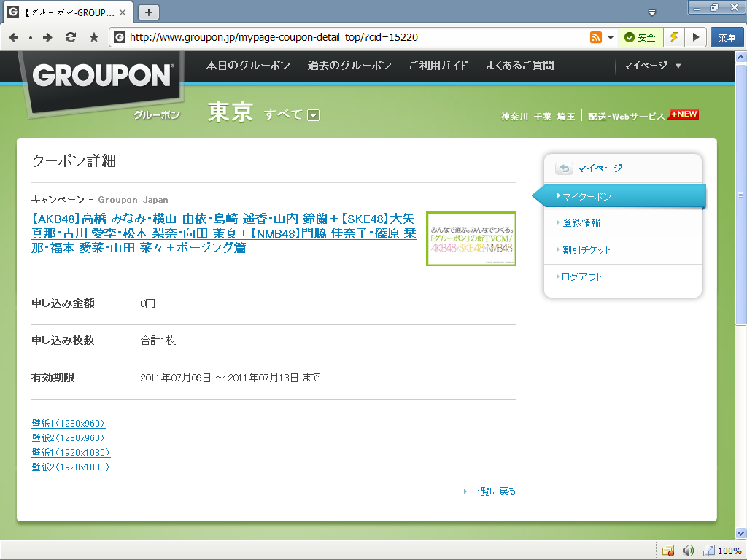Click the red +NEW badge
This screenshot has width=747, height=560.
684,114
